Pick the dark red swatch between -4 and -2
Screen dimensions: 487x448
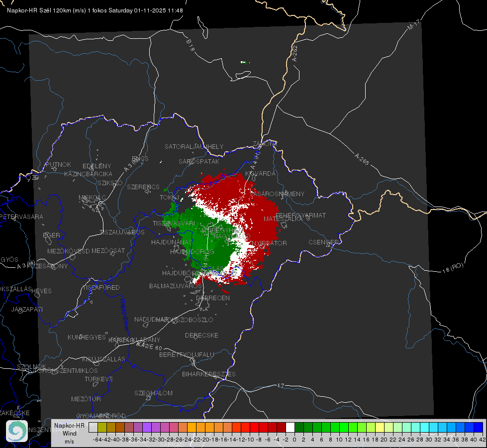point(281,428)
